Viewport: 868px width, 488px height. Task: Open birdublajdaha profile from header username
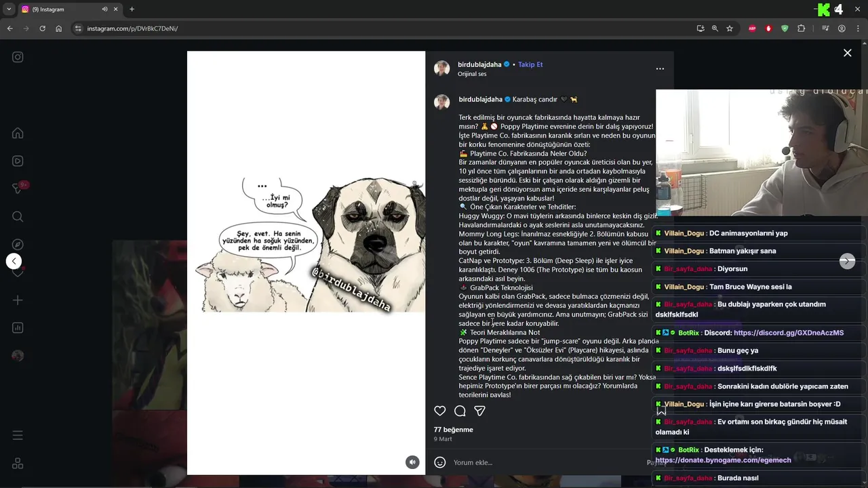pyautogui.click(x=479, y=64)
